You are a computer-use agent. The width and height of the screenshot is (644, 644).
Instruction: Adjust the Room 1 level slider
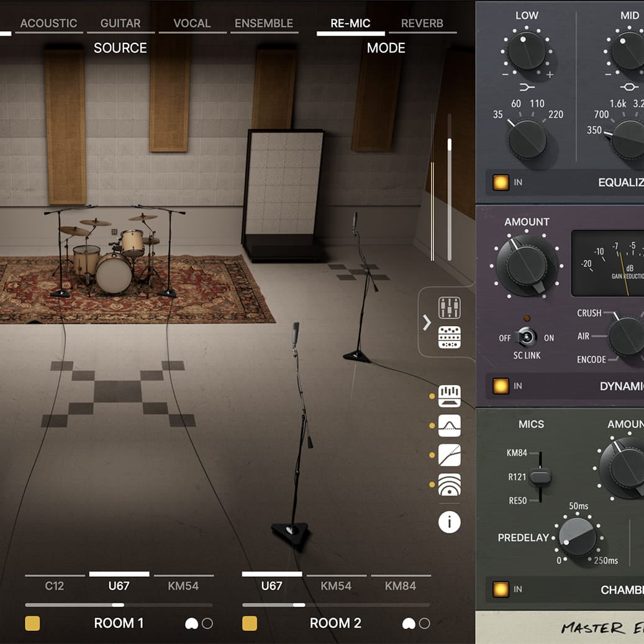119,604
